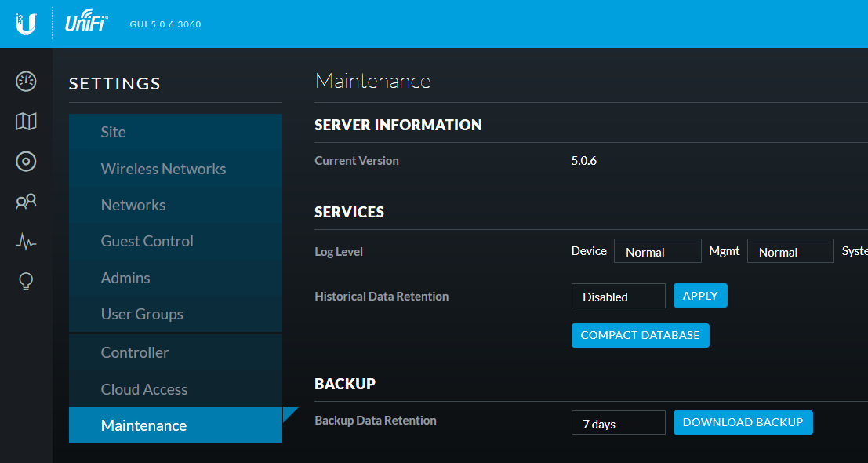Expand the Backup Data Retention dropdown
The image size is (868, 463).
618,423
